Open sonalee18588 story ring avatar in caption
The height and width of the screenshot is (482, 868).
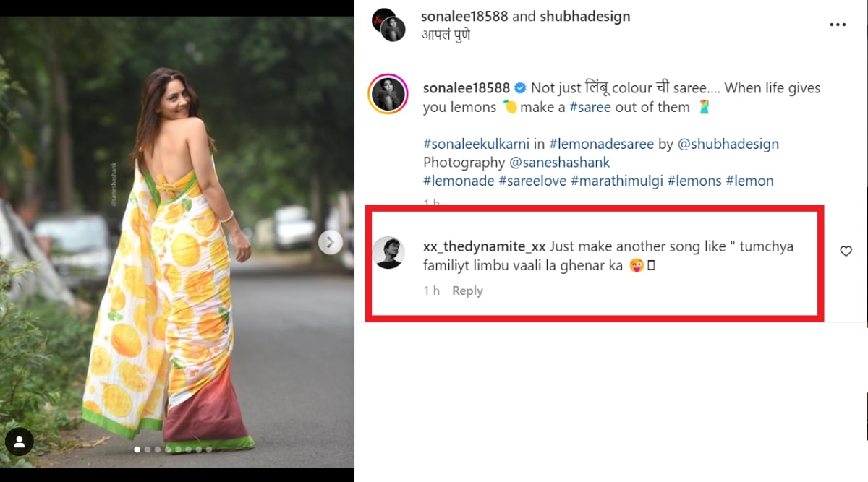click(x=388, y=94)
